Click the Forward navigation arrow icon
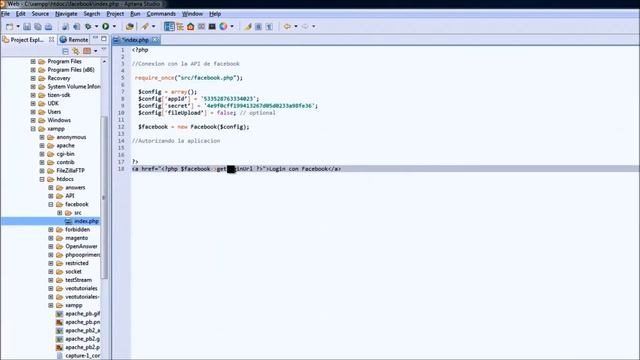Image resolution: width=640 pixels, height=360 pixels. (305, 27)
